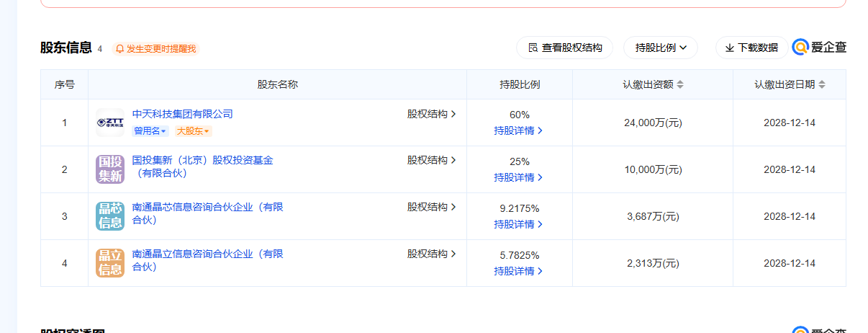Open 中天科技集团有限公司 company link
Screen dimensions: 868x333
coord(183,114)
